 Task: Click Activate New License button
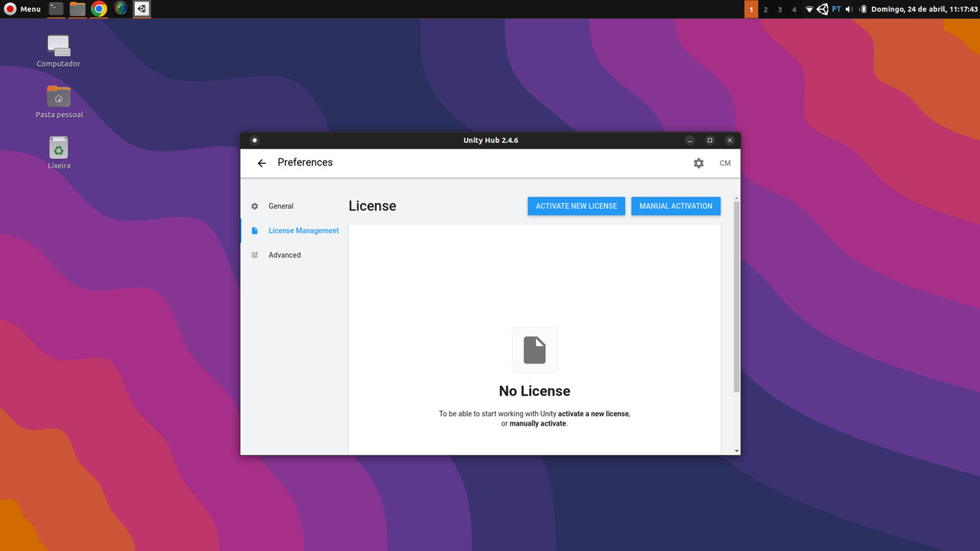[577, 206]
